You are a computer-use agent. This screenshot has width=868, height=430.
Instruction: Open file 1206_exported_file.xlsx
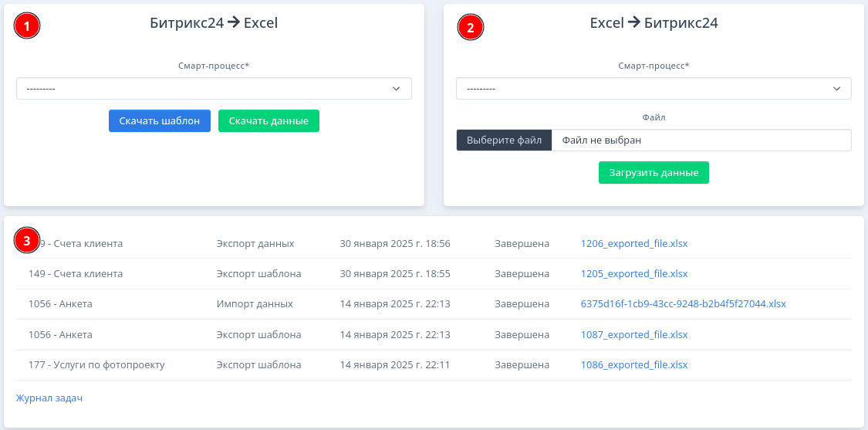point(634,243)
